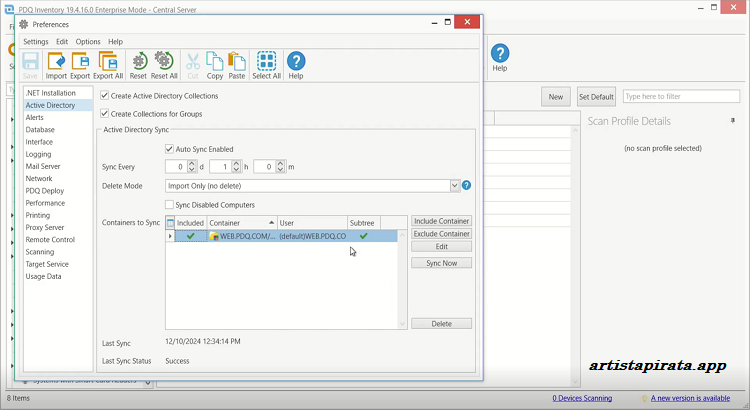Enable Sync Disabled Computers checkbox
The image size is (750, 410).
tap(169, 205)
